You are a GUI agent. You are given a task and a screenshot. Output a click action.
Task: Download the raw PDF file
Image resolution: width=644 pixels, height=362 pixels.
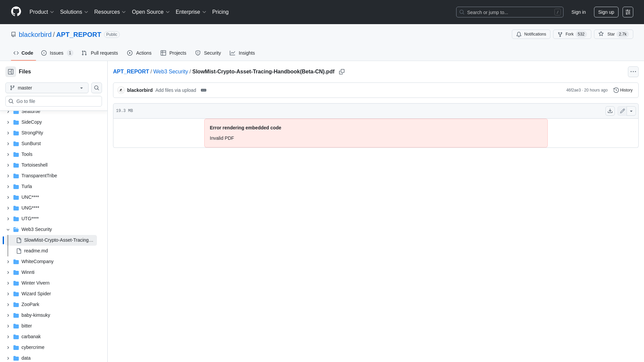[x=610, y=111]
